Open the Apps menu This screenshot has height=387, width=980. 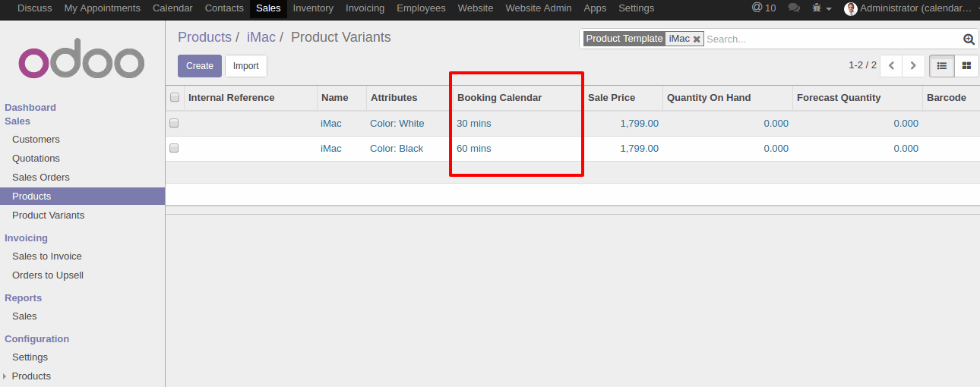click(595, 8)
